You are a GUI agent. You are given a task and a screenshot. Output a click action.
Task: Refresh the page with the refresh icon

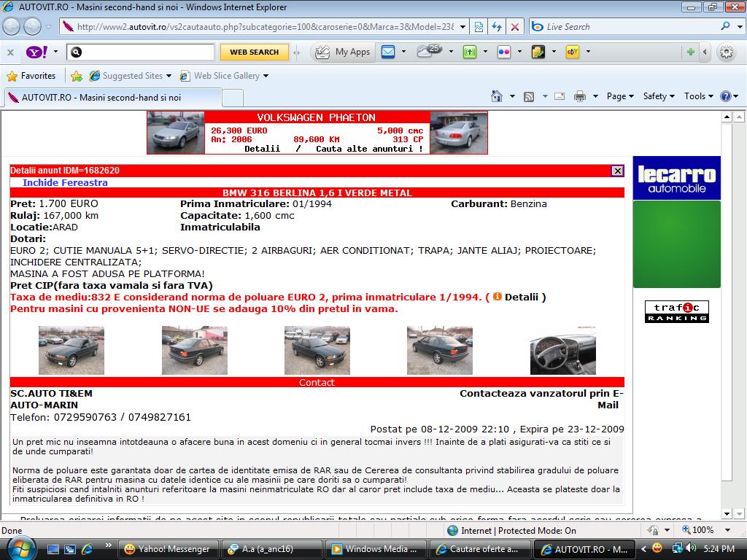(x=497, y=27)
